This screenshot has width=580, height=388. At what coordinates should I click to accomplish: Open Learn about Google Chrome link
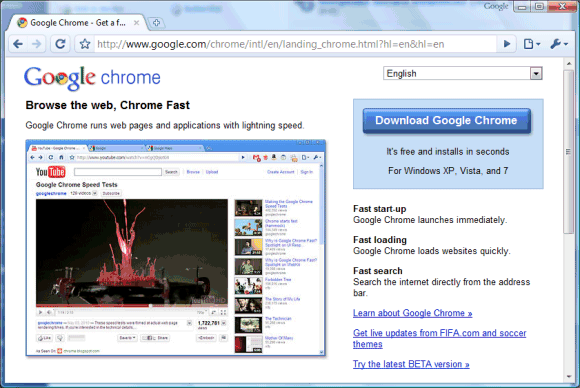412,313
